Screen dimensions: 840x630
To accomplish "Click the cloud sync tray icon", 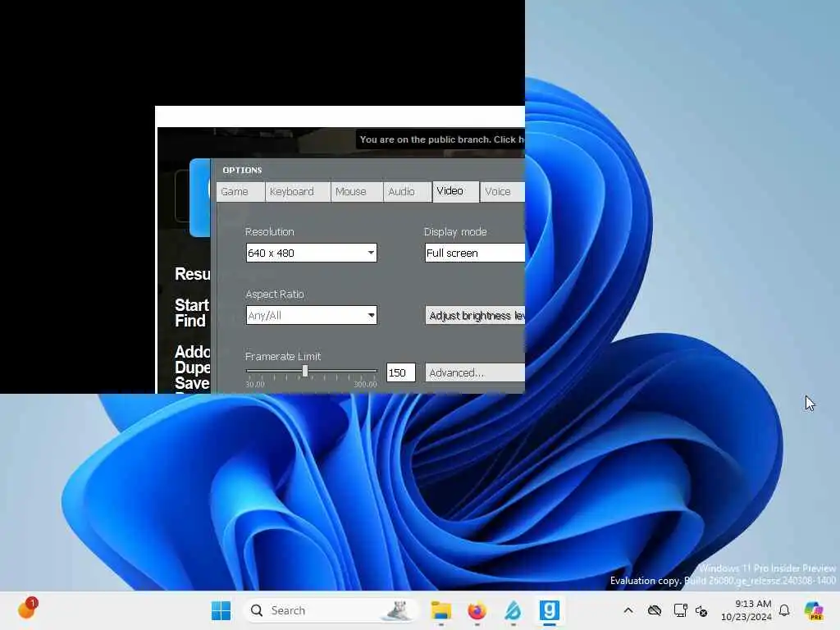I will point(654,610).
